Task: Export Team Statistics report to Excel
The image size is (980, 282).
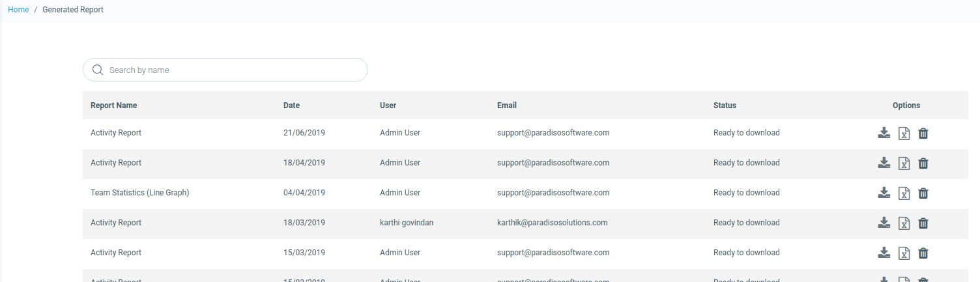Action: point(904,193)
